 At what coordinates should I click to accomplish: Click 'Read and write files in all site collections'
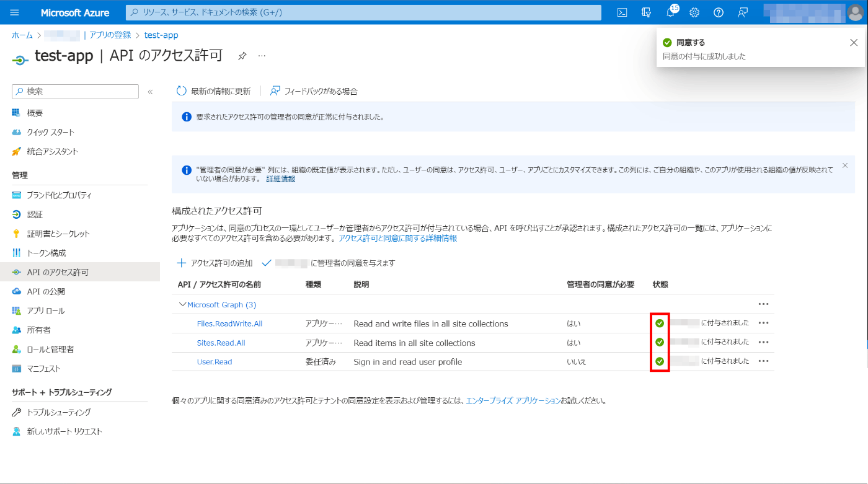pos(431,323)
